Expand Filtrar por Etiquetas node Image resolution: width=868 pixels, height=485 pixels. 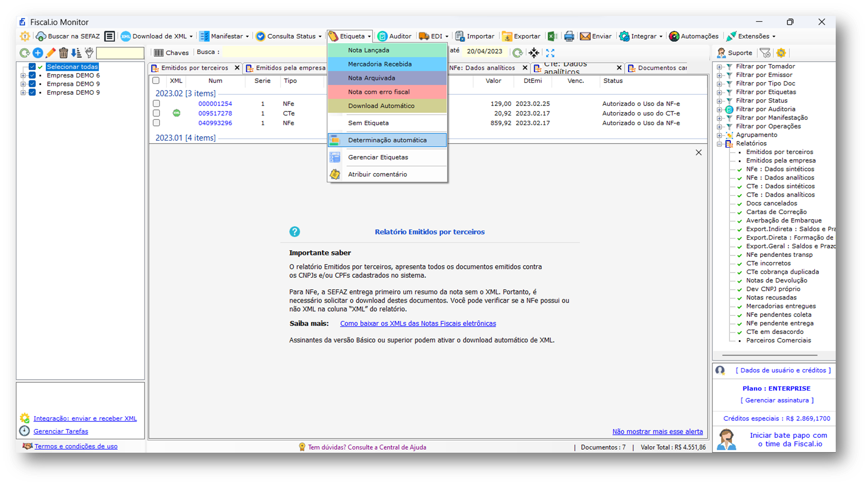719,92
